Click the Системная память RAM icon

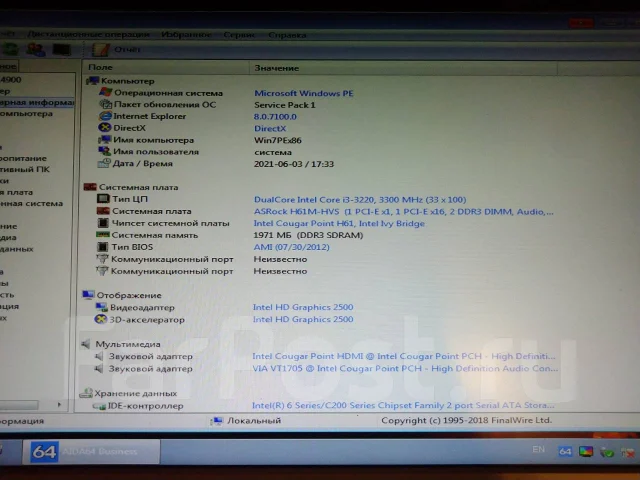click(x=102, y=235)
